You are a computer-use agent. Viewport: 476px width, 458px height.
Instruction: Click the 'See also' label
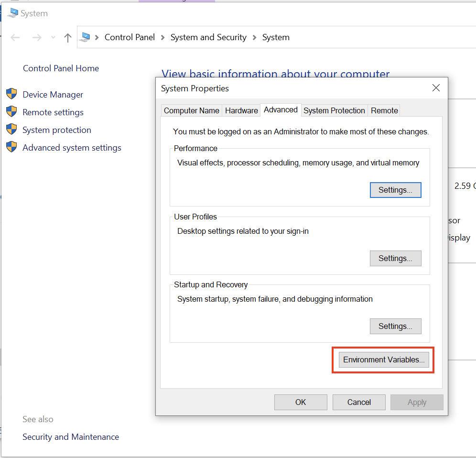coord(38,419)
